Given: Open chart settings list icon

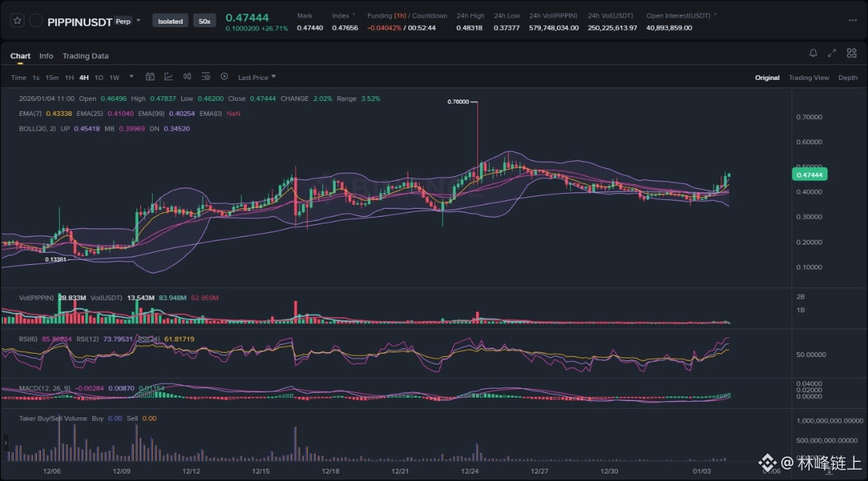Looking at the screenshot, I should [205, 77].
